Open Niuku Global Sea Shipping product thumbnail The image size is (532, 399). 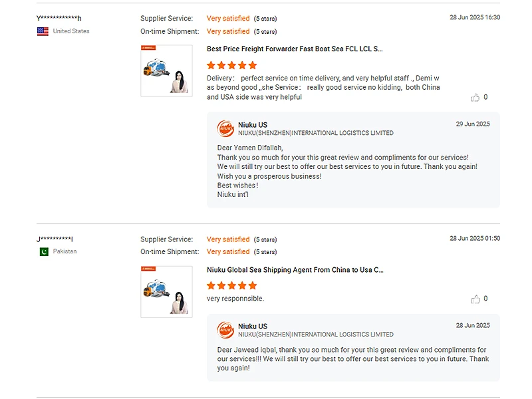point(166,291)
